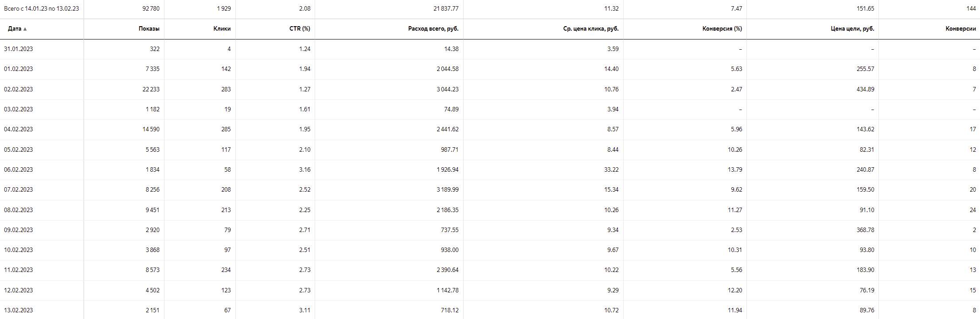Sort table by Показы column header
This screenshot has height=319, width=980.
tap(148, 29)
